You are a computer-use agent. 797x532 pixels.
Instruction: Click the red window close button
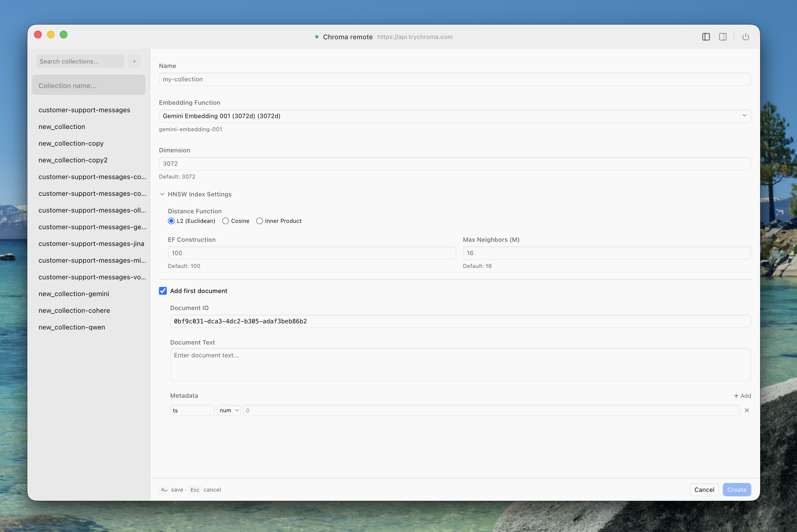click(x=38, y=35)
